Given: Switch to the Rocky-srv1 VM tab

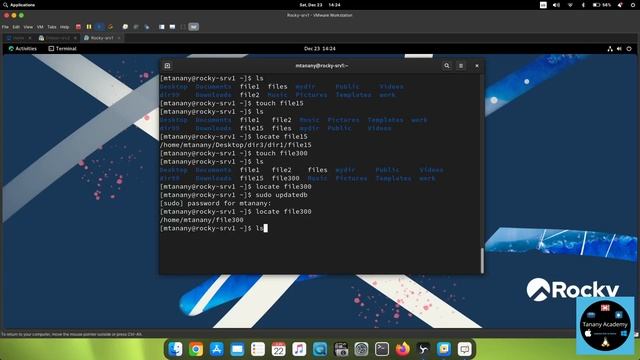Looking at the screenshot, I should (x=102, y=38).
